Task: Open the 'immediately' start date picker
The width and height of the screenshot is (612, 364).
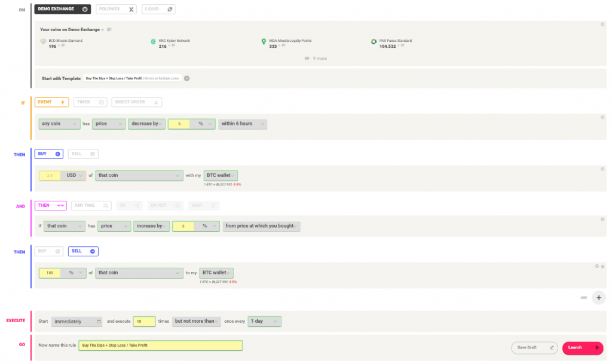Action: point(77,322)
